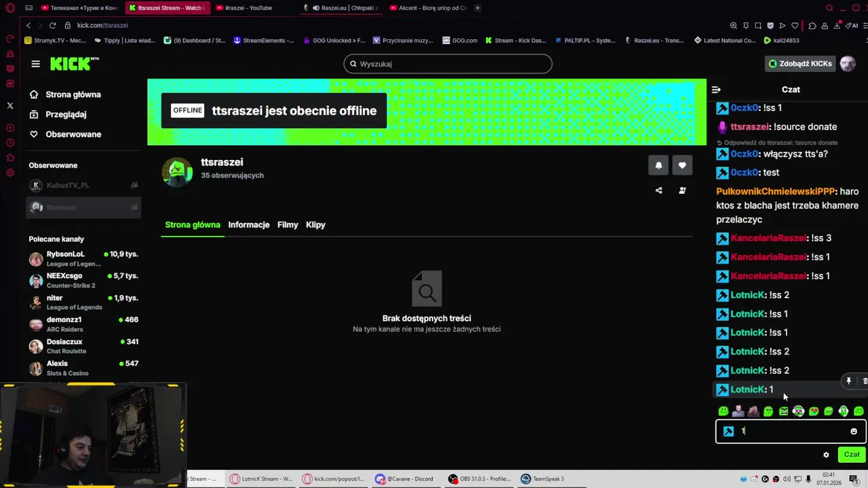
Task: Pin the hovered LotnicK chat message
Action: (848, 382)
